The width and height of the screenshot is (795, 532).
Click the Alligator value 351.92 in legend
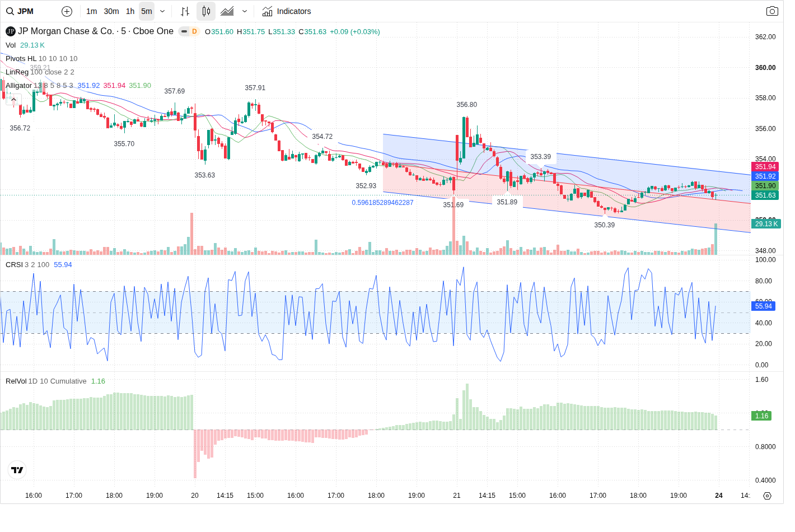(88, 86)
